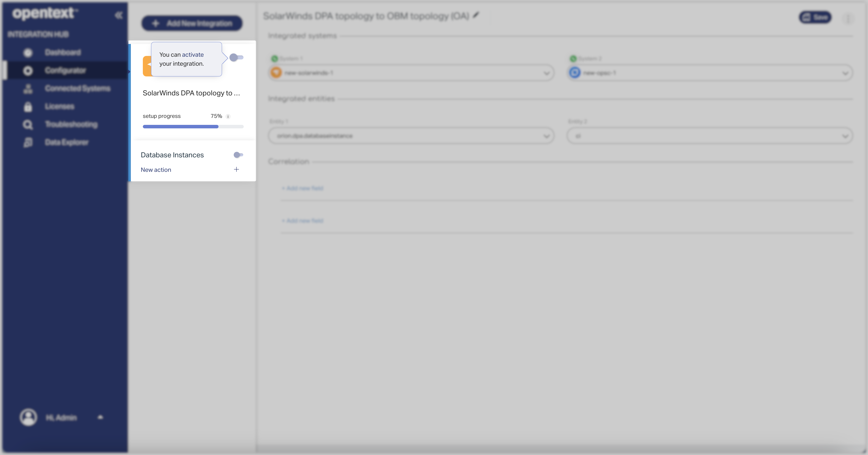The image size is (868, 455).
Task: Click the Troubleshooting magnifier icon
Action: 28,125
